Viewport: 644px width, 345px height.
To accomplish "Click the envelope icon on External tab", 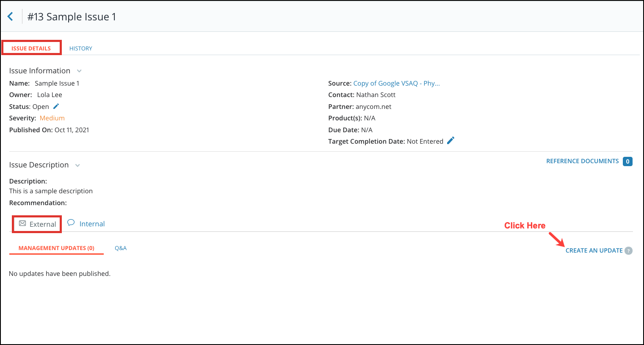I will click(x=22, y=223).
